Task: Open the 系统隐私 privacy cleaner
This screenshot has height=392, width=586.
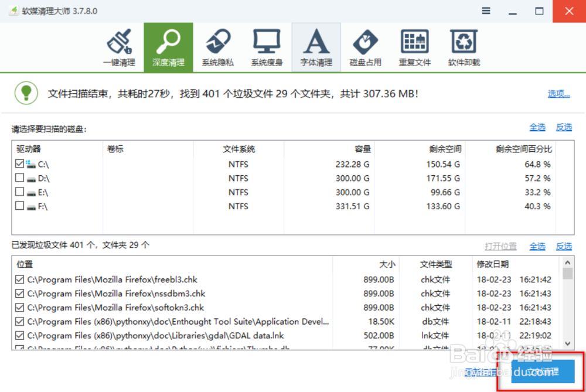Action: coord(217,47)
